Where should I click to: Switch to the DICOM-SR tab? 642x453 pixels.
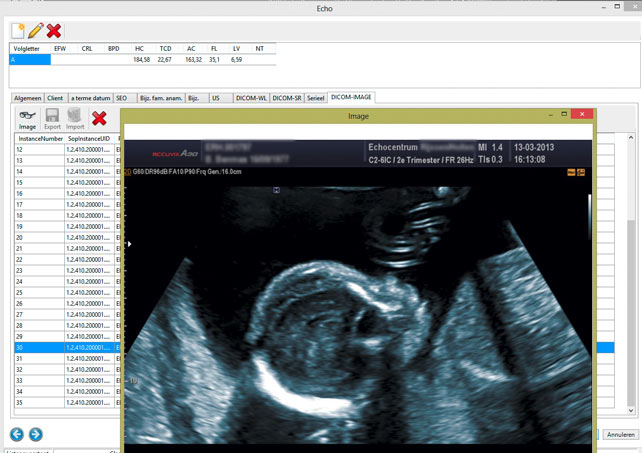click(x=287, y=98)
